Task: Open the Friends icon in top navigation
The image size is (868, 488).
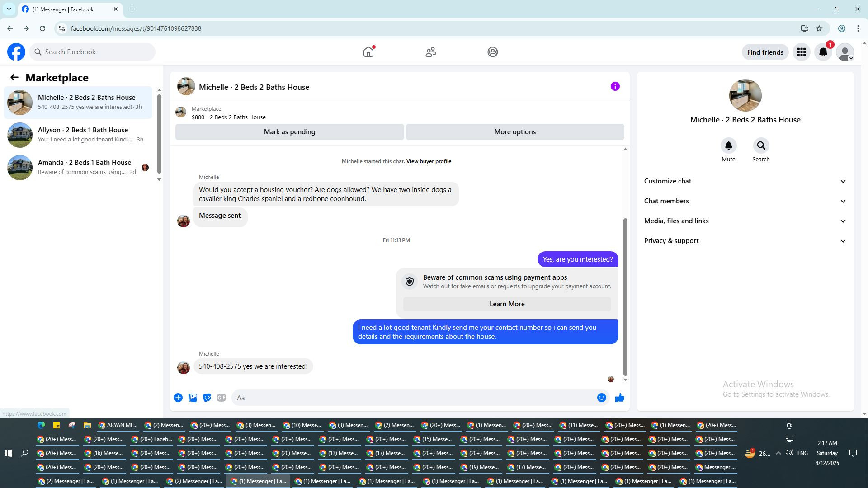Action: (431, 52)
